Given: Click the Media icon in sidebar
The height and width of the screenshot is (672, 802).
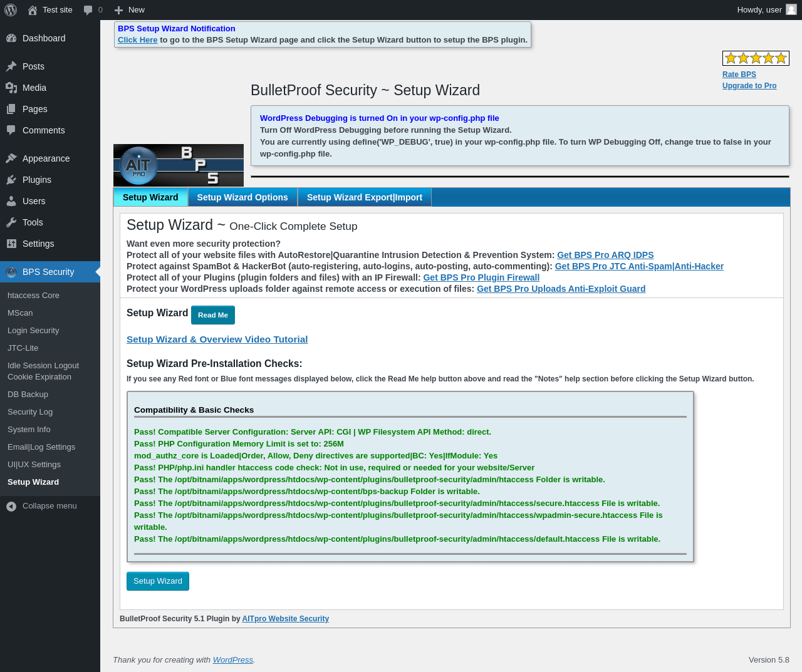Looking at the screenshot, I should pos(11,88).
